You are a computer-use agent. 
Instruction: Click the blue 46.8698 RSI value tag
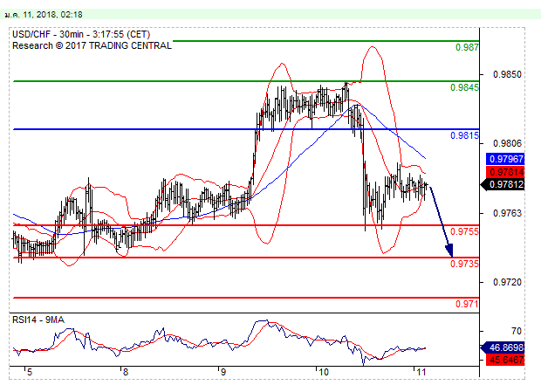click(503, 347)
